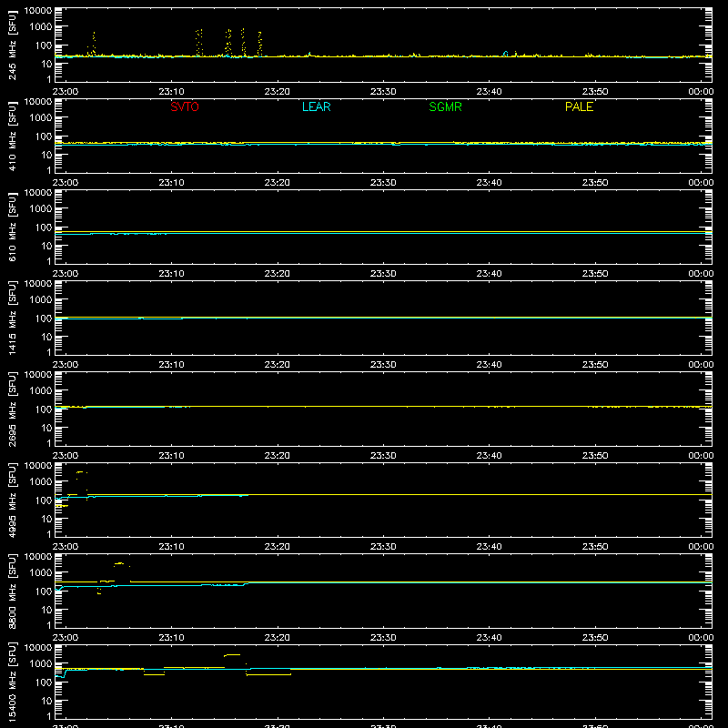
Task: Select the "2695 MHz [SFU]" axis title
Action: pos(13,409)
